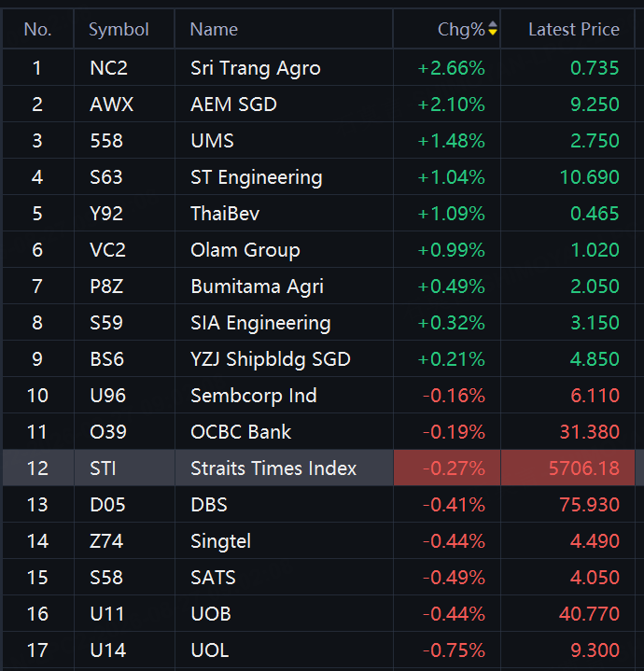Click the -0.75% change value

[454, 650]
